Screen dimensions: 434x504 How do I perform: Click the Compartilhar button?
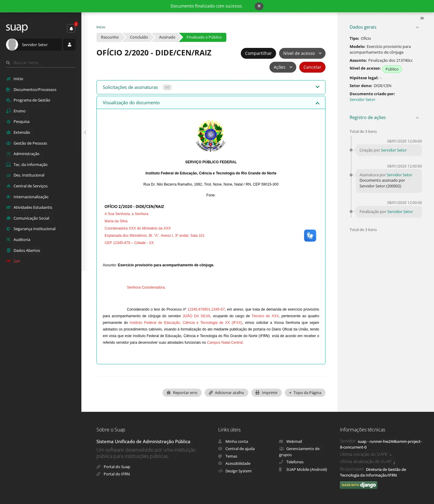tap(258, 53)
